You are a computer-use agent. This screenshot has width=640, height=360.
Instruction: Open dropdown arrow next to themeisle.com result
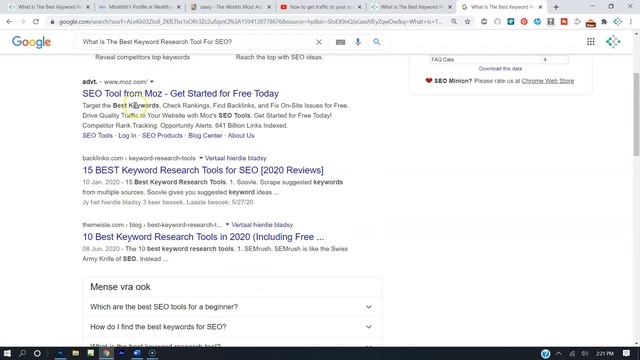pos(227,224)
